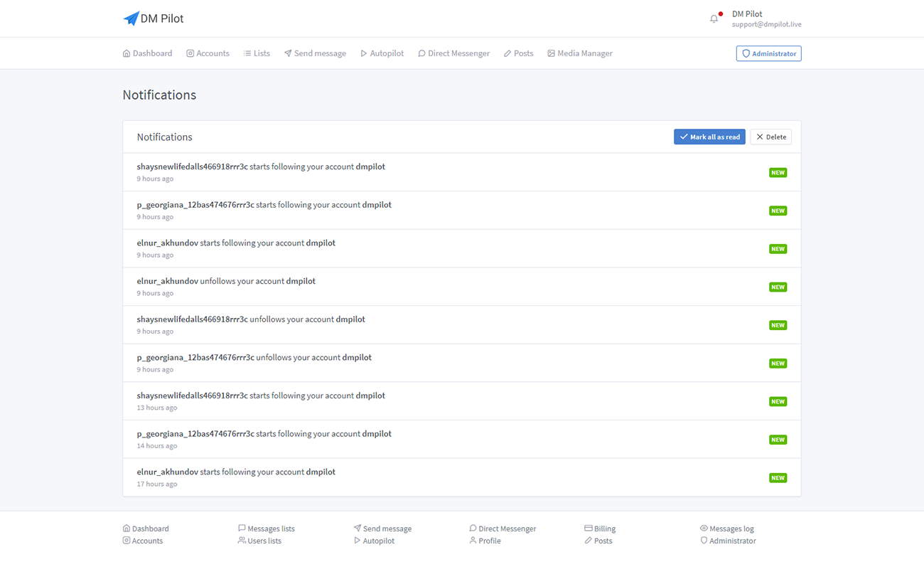Click the DM Pilot paper plane logo
Image resolution: width=924 pixels, height=562 pixels.
tap(131, 18)
